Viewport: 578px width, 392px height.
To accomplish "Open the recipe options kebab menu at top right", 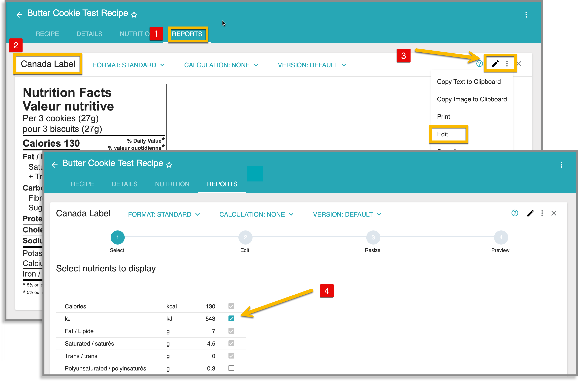I will click(527, 14).
